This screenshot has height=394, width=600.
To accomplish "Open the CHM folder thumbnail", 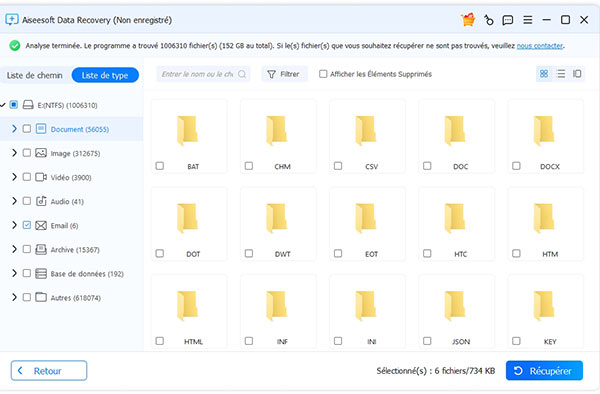I will click(276, 131).
